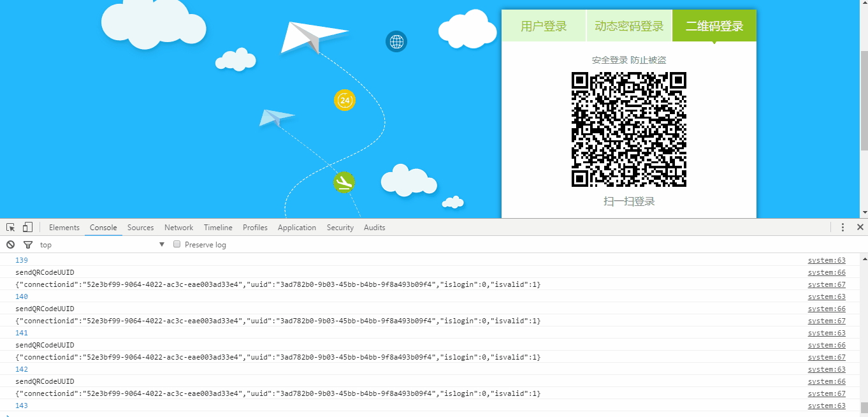The image size is (868, 417).
Task: Click the QR code image
Action: click(628, 129)
